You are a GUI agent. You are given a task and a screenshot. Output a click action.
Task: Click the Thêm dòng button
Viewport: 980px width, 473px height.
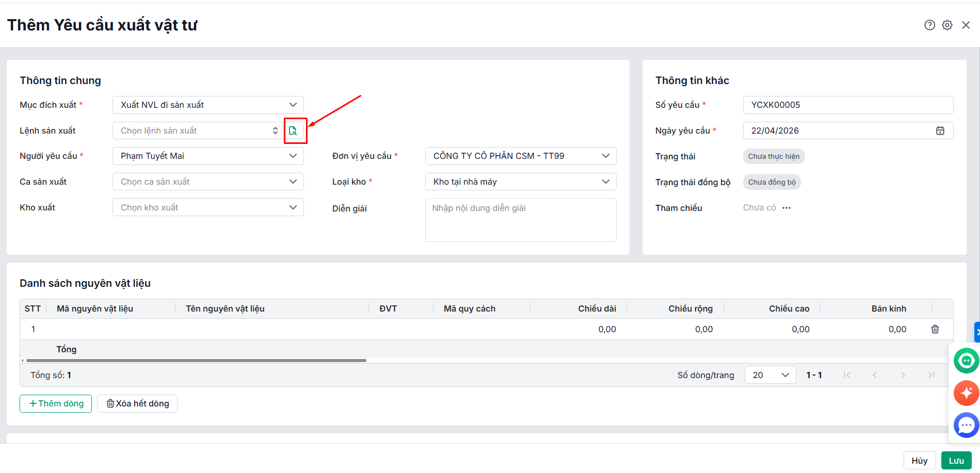click(56, 403)
